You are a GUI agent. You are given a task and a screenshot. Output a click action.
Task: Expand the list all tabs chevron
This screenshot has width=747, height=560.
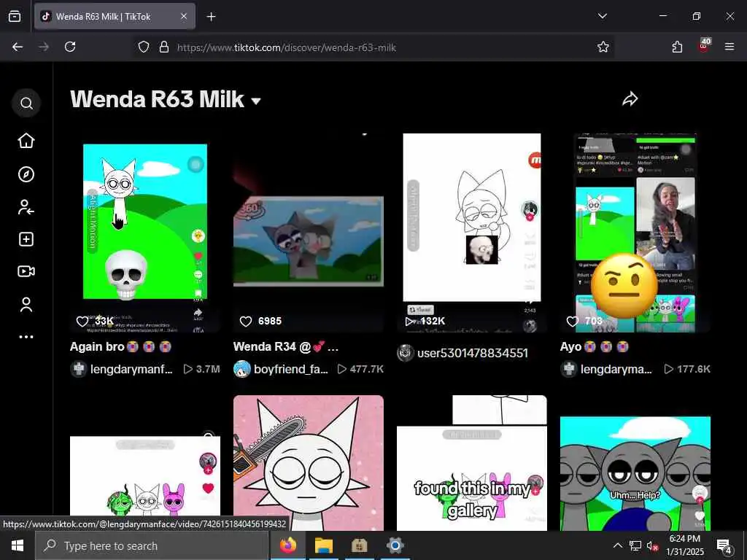click(602, 16)
